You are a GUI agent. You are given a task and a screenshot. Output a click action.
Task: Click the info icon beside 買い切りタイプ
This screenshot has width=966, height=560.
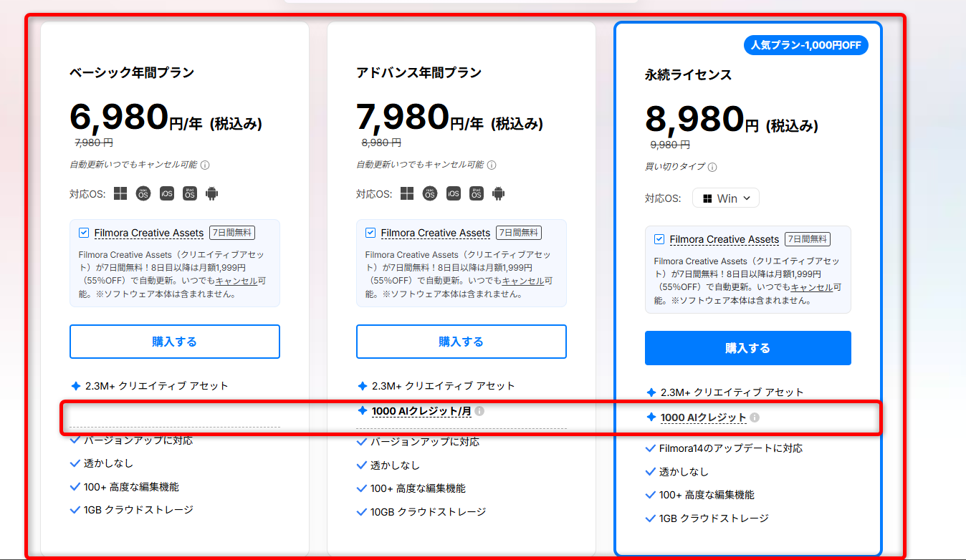[712, 167]
